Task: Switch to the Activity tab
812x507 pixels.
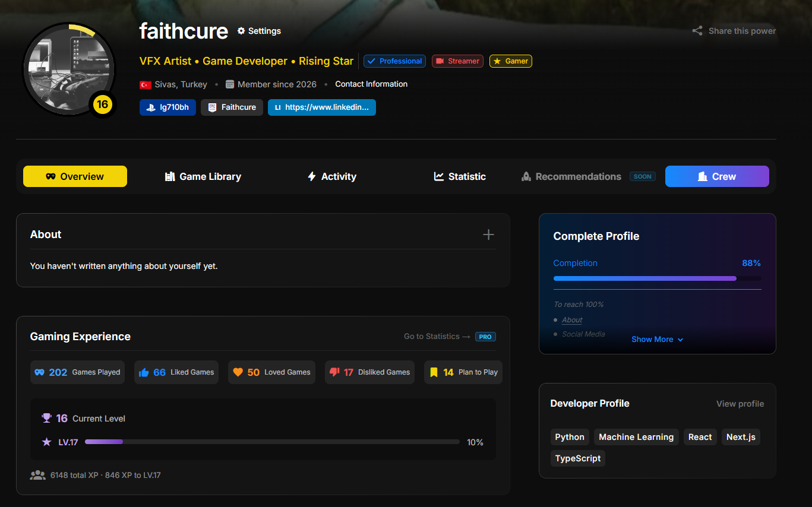Action: coord(331,176)
